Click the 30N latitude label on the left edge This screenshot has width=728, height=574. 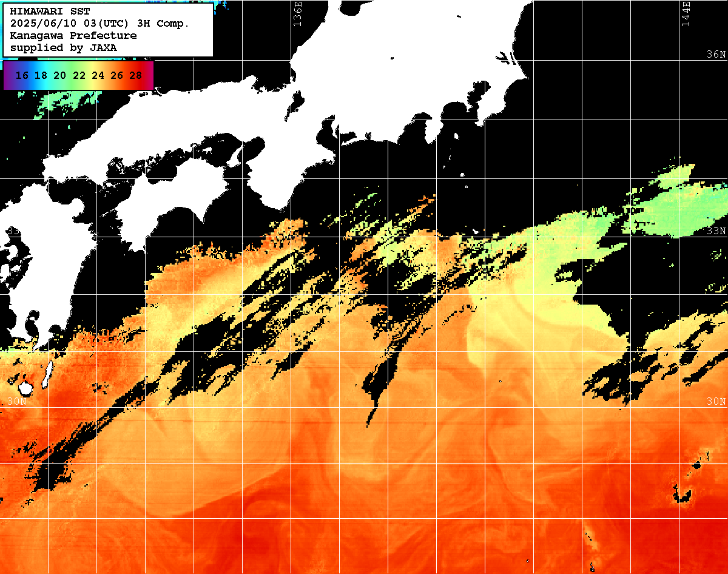coord(16,401)
